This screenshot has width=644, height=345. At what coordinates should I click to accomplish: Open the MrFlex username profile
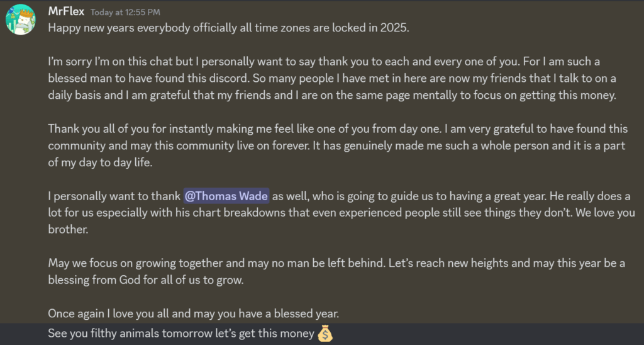point(66,11)
